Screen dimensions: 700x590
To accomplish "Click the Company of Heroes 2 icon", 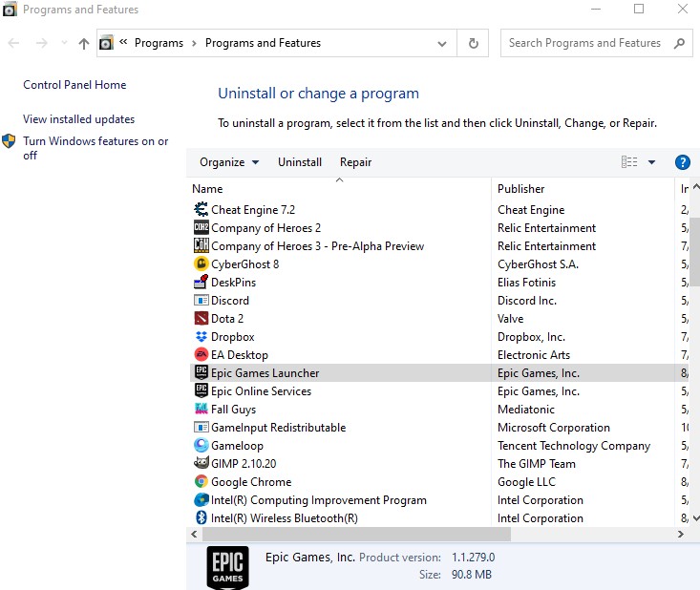I will [x=201, y=227].
